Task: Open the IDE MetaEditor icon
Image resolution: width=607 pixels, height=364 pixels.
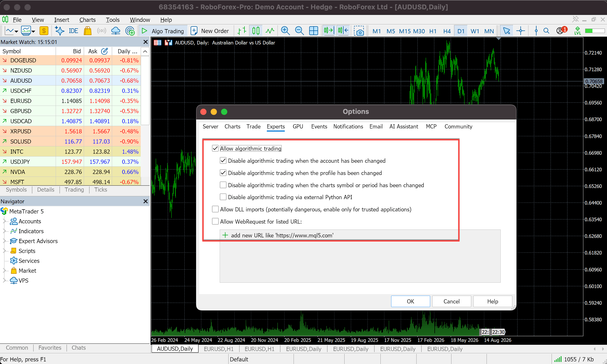Action: pos(73,31)
